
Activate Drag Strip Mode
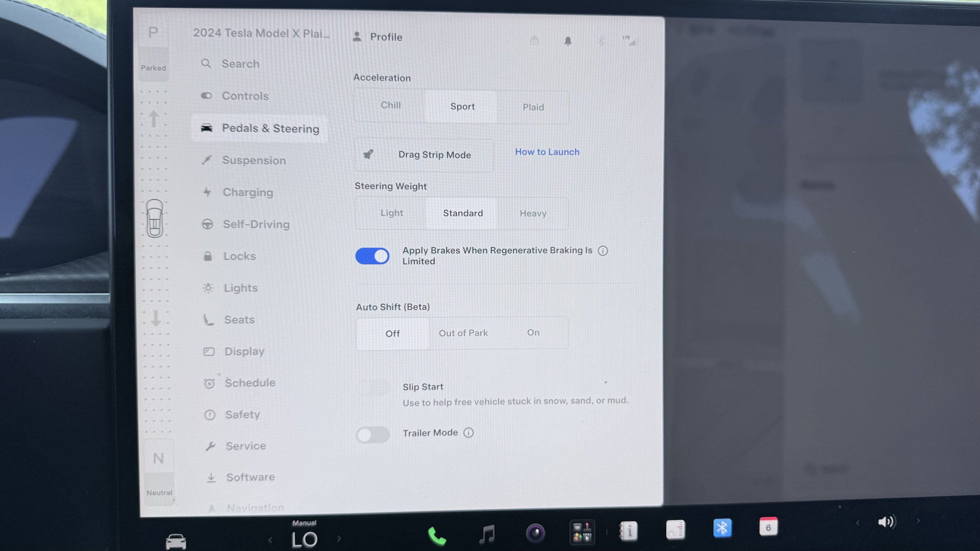pos(424,155)
